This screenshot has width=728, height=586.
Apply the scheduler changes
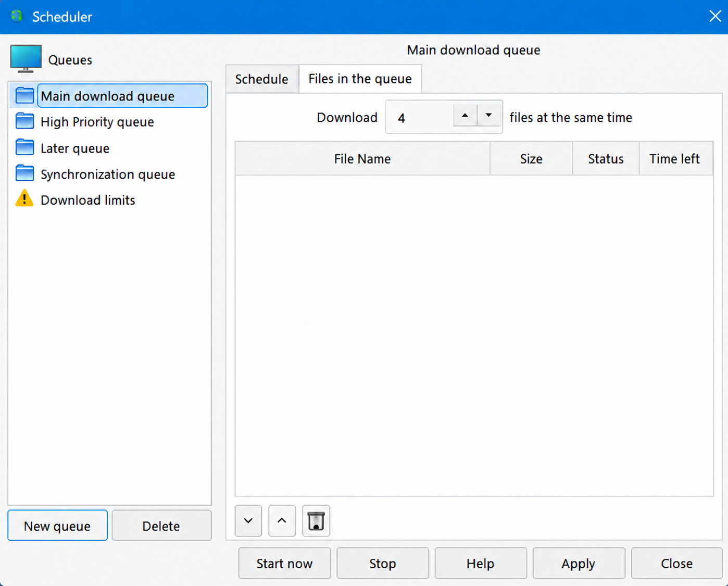click(x=579, y=563)
